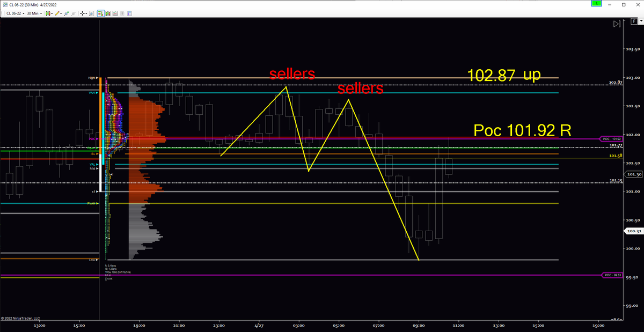Click the Mid profile label

coord(93,168)
